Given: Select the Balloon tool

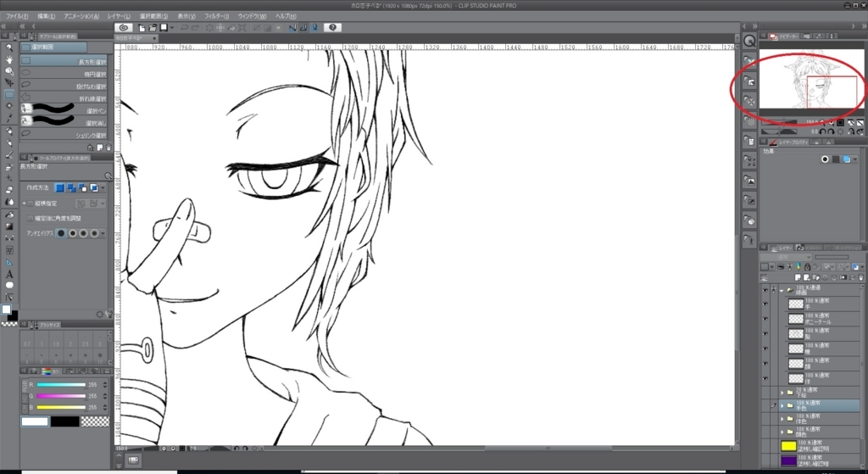Looking at the screenshot, I should (9, 286).
